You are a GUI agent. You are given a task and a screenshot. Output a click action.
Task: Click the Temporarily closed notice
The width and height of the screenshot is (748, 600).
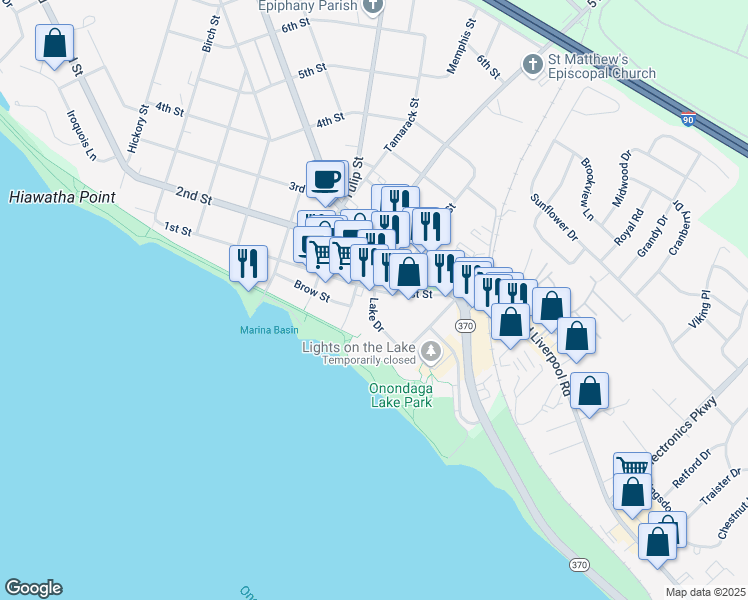(x=369, y=360)
